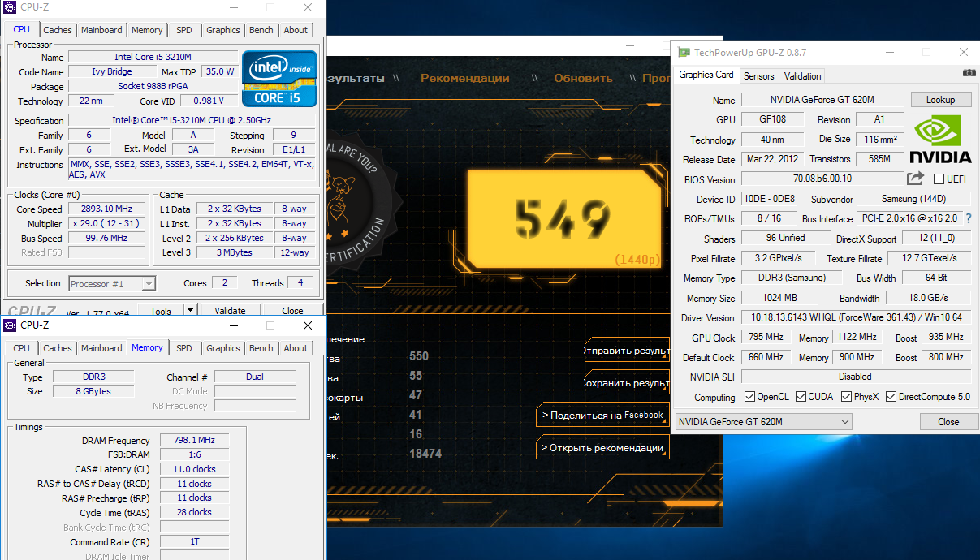The image size is (980, 560).
Task: Switch to Validation tab in GPU-Z
Action: [803, 76]
